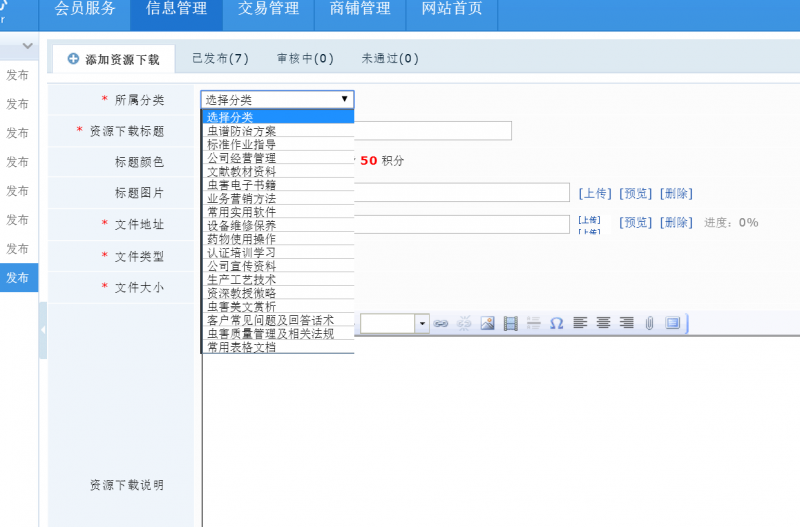Image resolution: width=800 pixels, height=527 pixels.
Task: Center-align the editor text
Action: (x=603, y=323)
